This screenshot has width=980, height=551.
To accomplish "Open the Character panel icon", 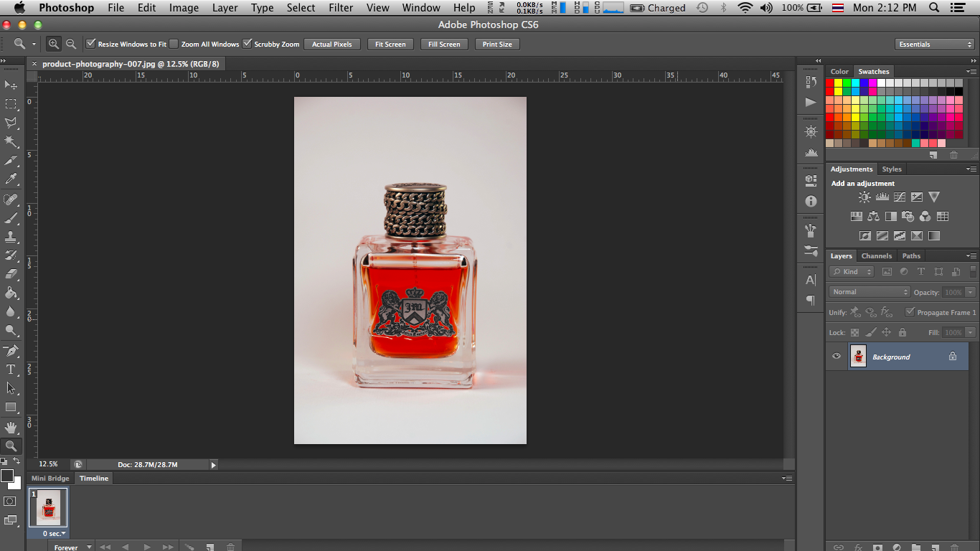I will pos(811,280).
